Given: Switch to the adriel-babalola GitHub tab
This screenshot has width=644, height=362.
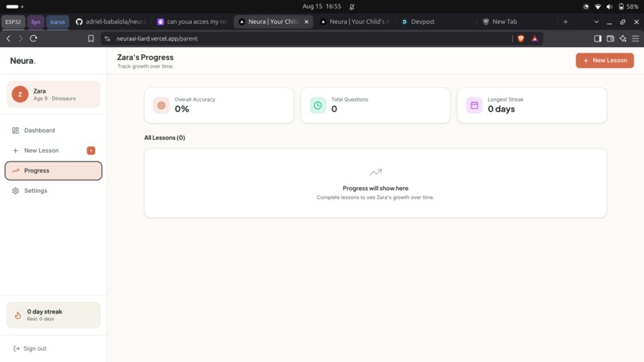Looking at the screenshot, I should pos(111,22).
